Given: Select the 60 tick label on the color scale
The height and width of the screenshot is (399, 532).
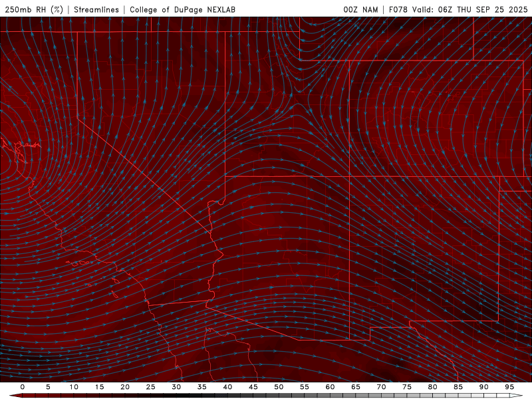Looking at the screenshot, I should point(330,387).
